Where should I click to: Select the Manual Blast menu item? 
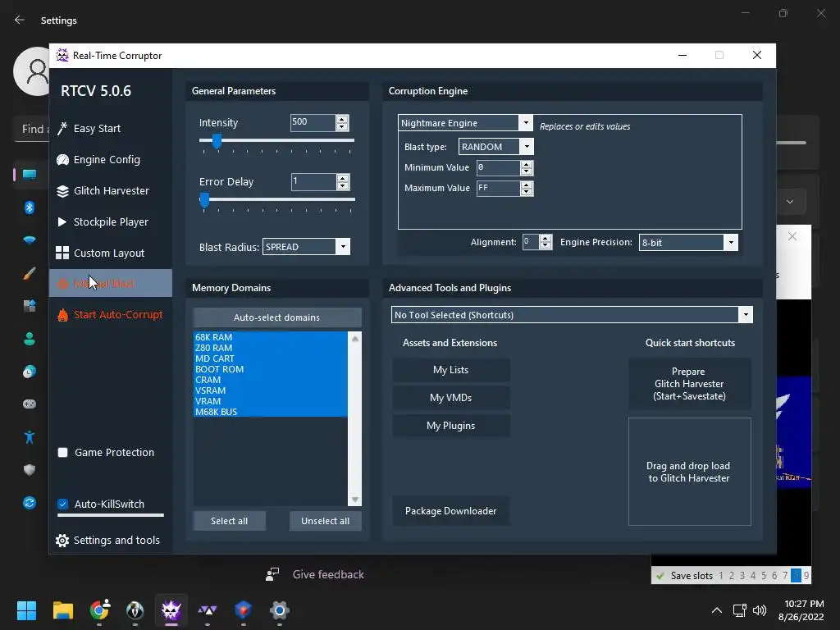tap(111, 283)
